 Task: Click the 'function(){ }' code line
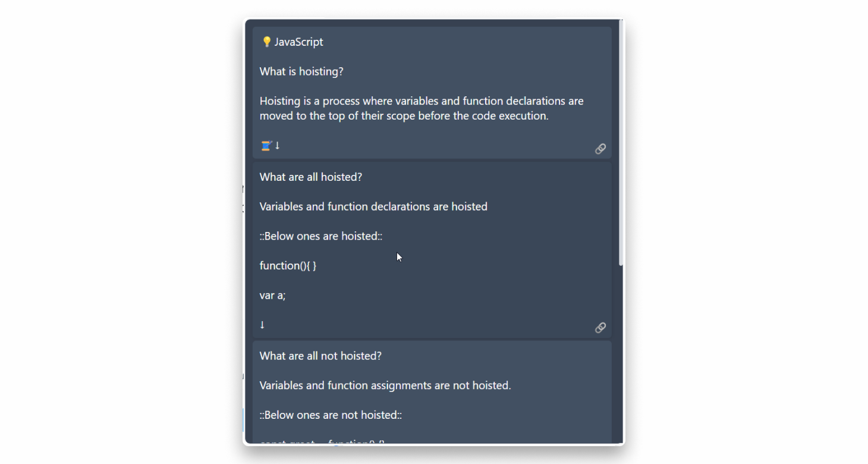click(x=287, y=265)
